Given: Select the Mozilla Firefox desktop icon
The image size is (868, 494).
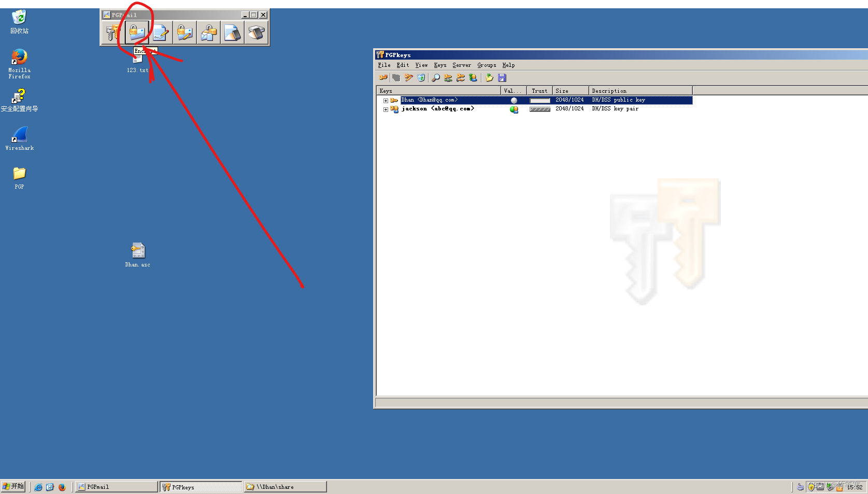Looking at the screenshot, I should (19, 63).
